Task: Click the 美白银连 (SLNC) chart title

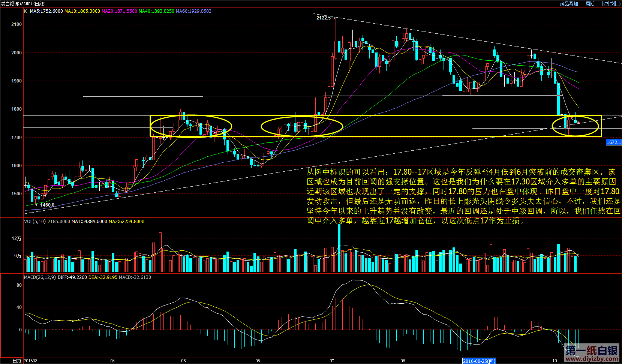Action: (23, 4)
